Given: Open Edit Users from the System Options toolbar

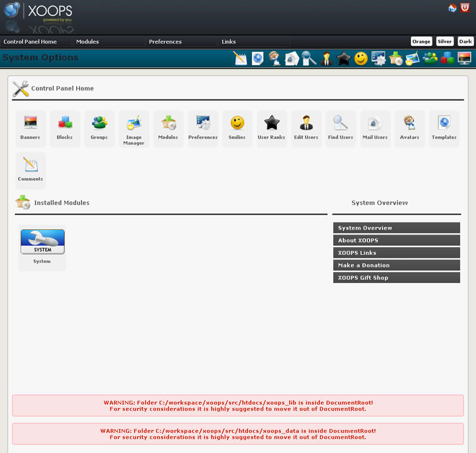Looking at the screenshot, I should (326, 58).
